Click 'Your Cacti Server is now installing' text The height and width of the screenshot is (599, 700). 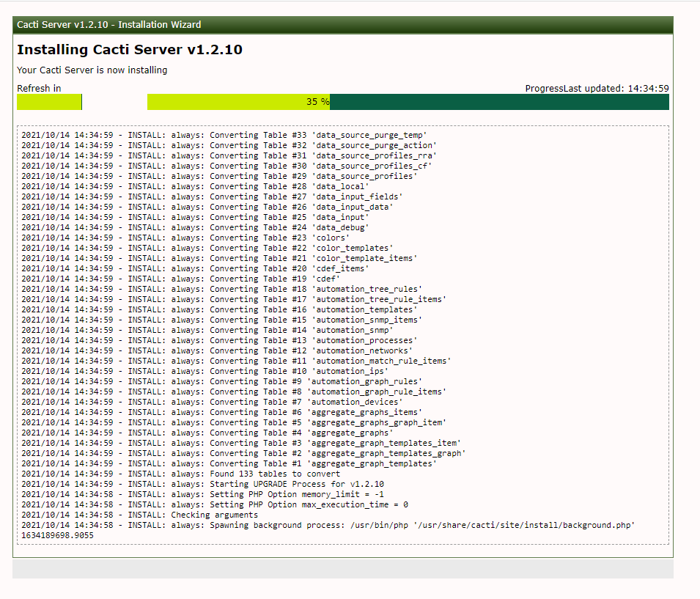click(x=92, y=70)
